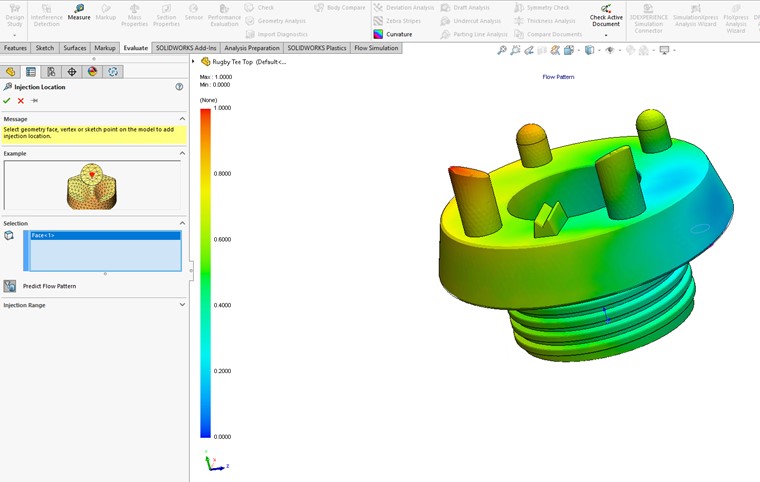Select Face<1> in the selection list

coord(105,236)
